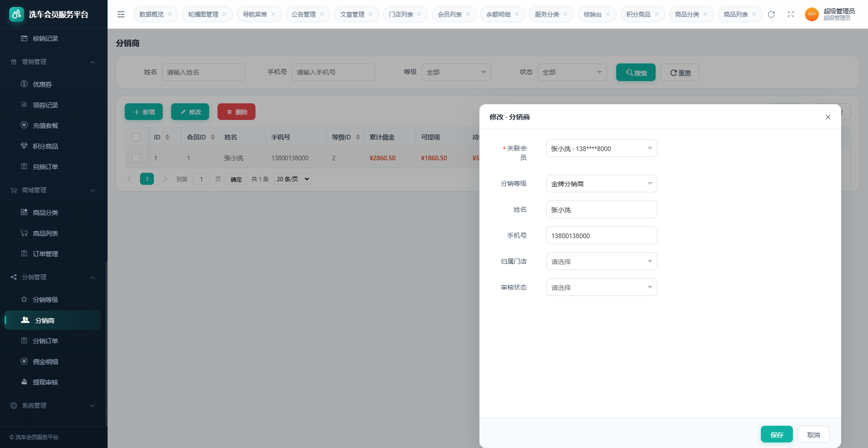868x448 pixels.
Task: Open 分销订单 in the sidebar
Action: tap(54, 341)
